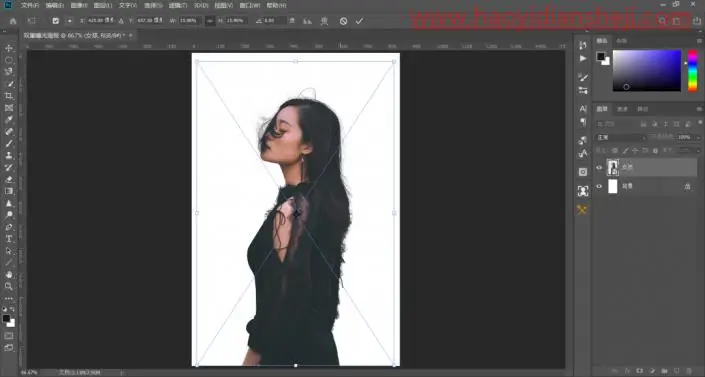The image size is (705, 377).
Task: Select the Elliptical Marquee tool
Action: (x=9, y=60)
